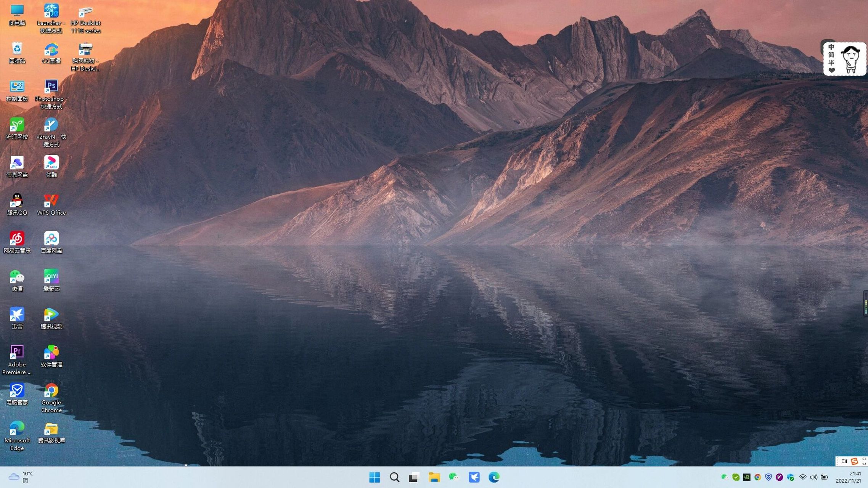Select the 回收站 recycle bin icon
Image resolution: width=868 pixels, height=488 pixels.
[17, 49]
